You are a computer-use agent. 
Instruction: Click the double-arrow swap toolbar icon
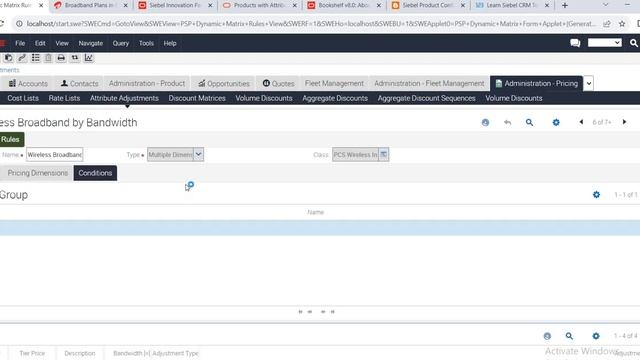pos(75,58)
